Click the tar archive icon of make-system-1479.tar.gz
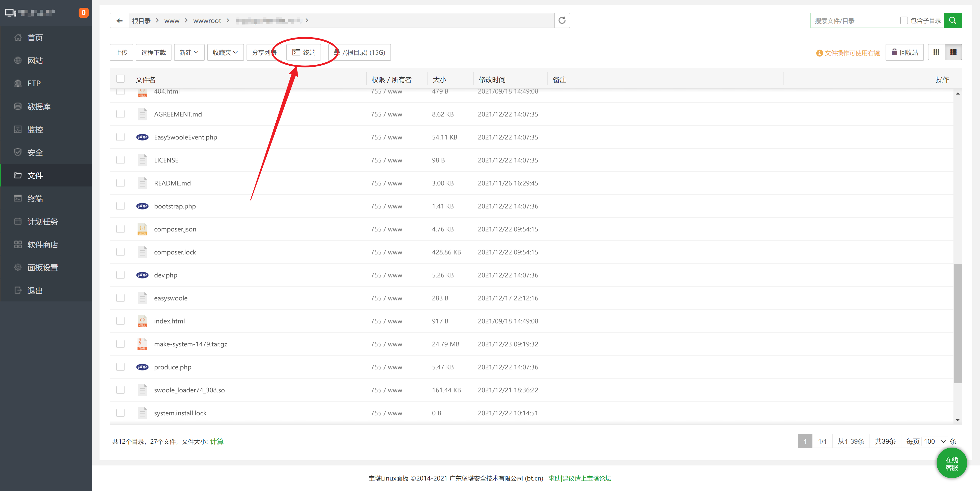Viewport: 980px width, 491px height. tap(142, 344)
